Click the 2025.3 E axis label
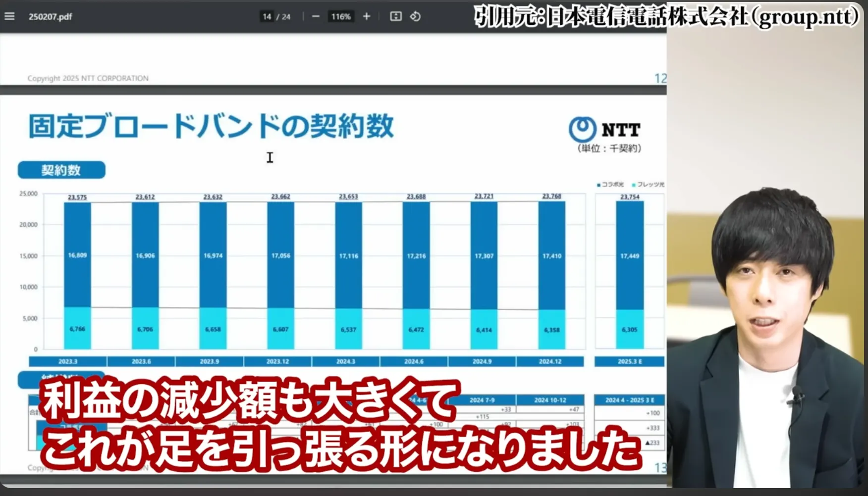The width and height of the screenshot is (868, 496). click(630, 361)
